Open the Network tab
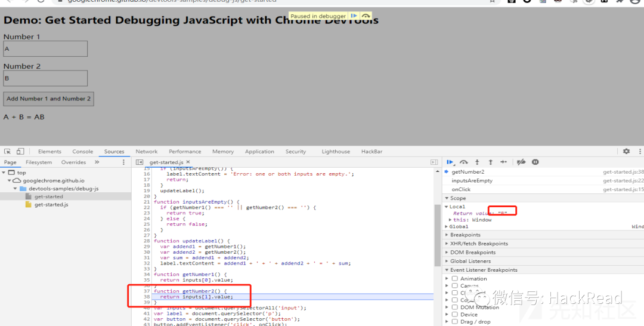Viewport: 644px width, 326px height. tap(147, 151)
